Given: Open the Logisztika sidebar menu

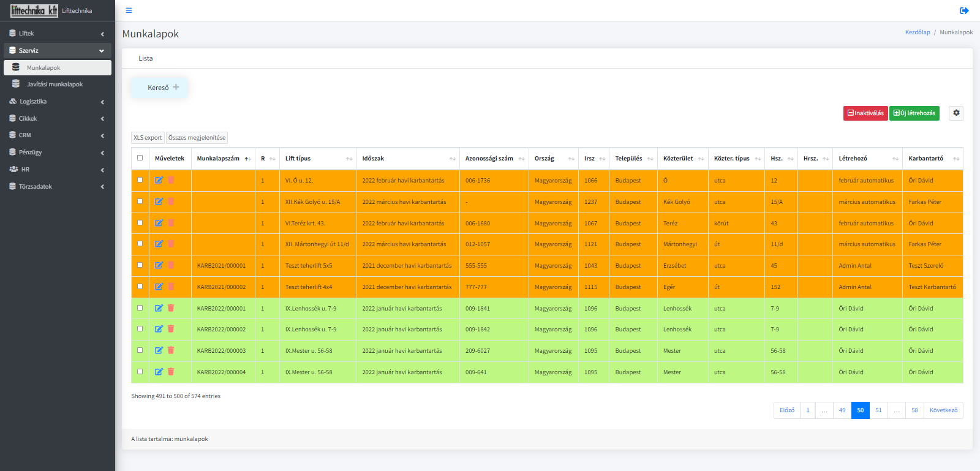Looking at the screenshot, I should click(x=58, y=102).
